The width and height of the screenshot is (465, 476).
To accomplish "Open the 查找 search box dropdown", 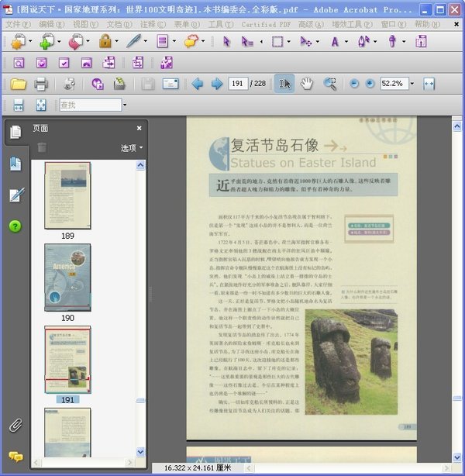I will 123,105.
